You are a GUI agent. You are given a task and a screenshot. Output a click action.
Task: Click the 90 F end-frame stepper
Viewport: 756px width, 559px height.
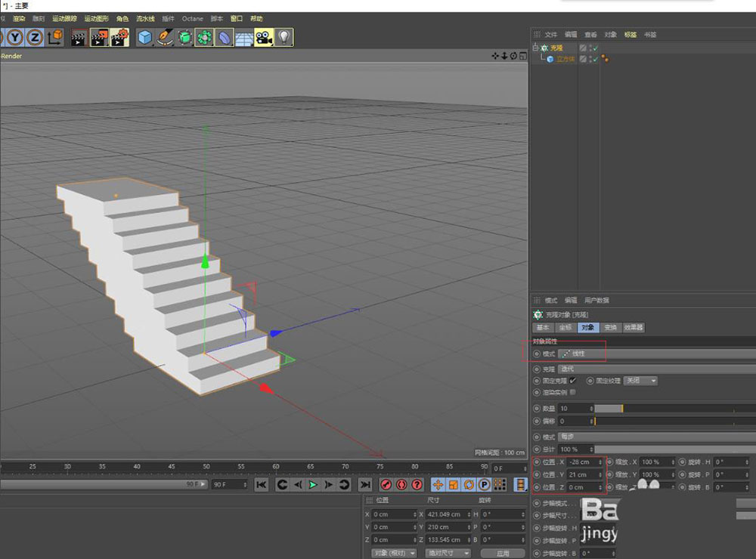245,484
